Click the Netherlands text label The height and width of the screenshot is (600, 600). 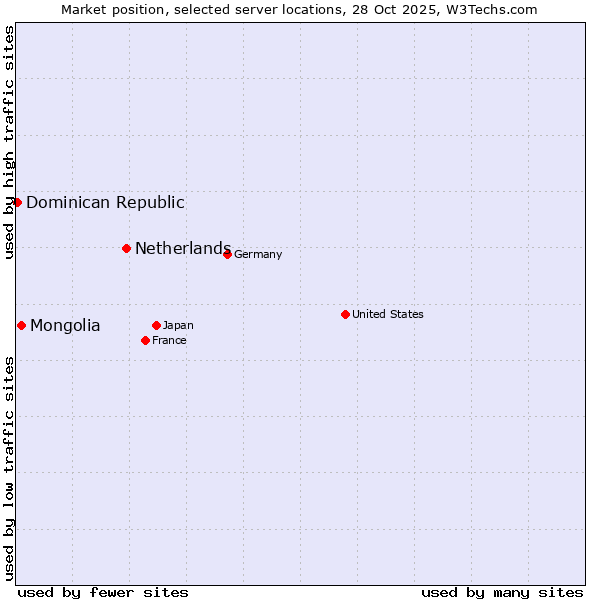(182, 248)
